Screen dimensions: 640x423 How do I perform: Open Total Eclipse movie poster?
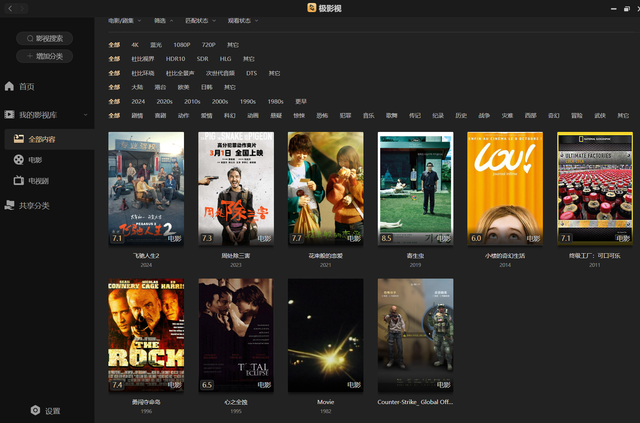pyautogui.click(x=236, y=335)
